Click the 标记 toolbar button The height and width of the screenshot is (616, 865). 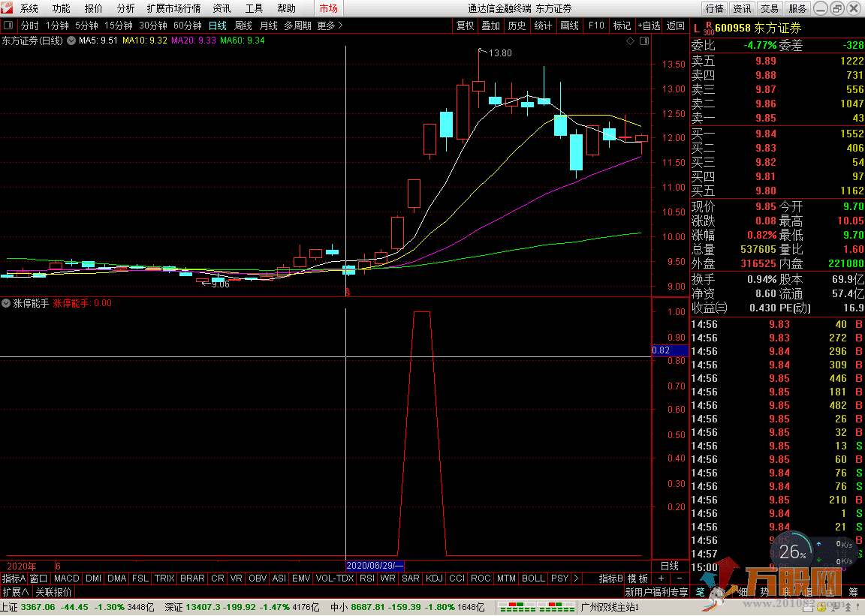point(622,26)
